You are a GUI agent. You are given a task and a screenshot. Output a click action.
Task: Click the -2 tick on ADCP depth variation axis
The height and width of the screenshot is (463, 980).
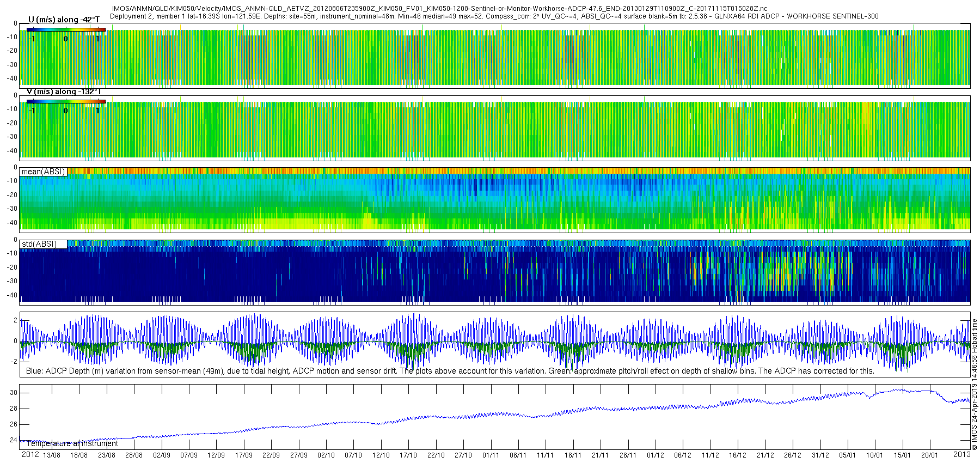pos(14,361)
